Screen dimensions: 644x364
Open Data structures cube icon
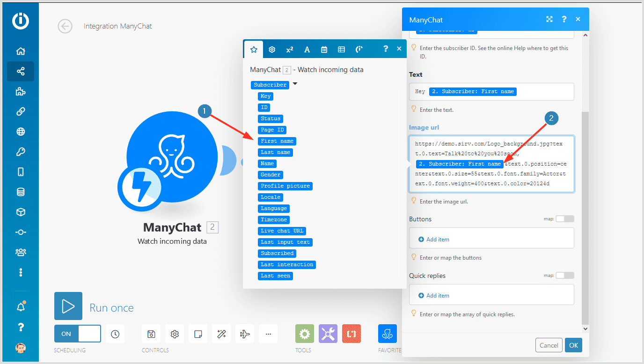[x=21, y=212]
